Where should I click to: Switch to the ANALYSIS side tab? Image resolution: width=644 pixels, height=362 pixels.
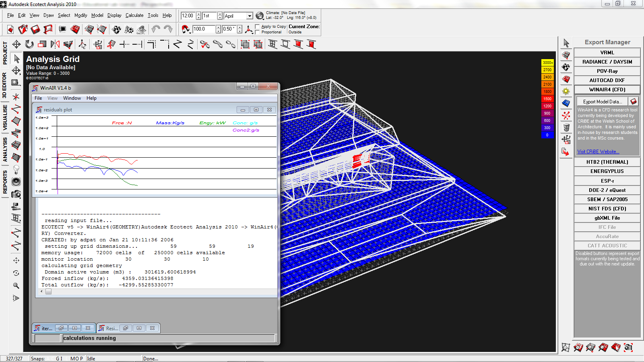coord(5,150)
